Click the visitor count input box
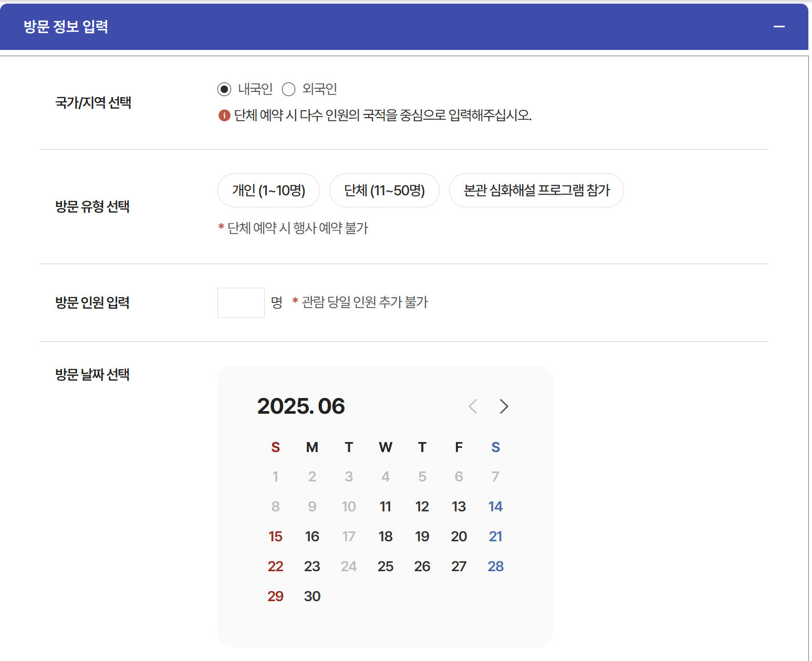812x661 pixels. [241, 302]
